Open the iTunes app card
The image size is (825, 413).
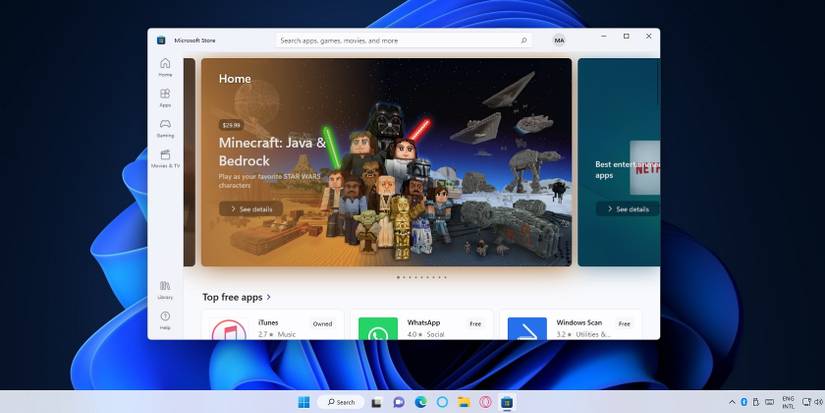pos(273,325)
